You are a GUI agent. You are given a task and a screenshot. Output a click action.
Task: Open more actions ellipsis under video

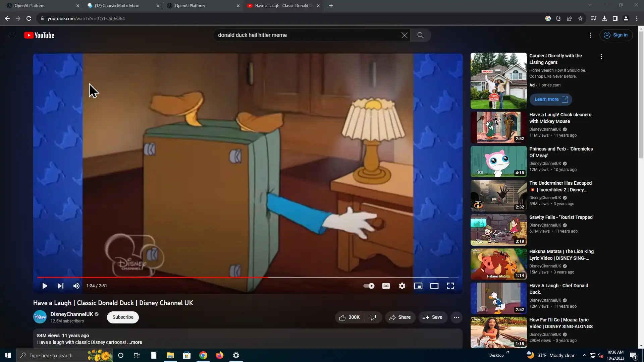(457, 317)
